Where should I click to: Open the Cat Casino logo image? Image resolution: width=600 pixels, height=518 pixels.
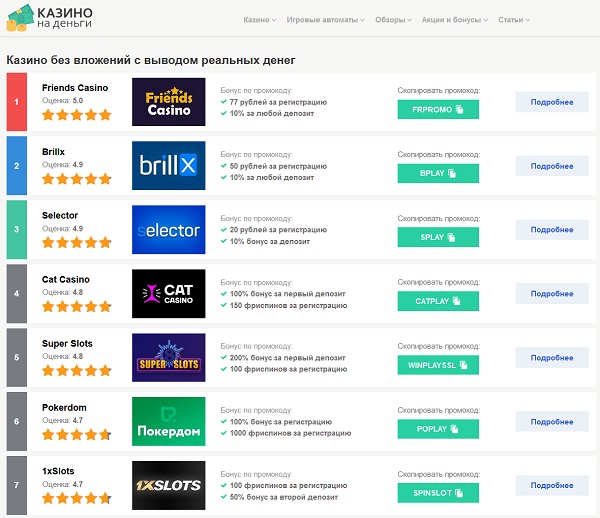coord(169,293)
